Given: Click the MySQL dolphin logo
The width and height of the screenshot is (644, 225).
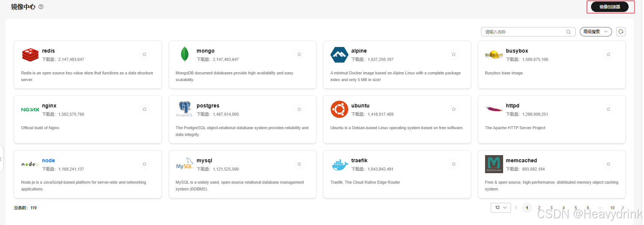Looking at the screenshot, I should click(184, 164).
